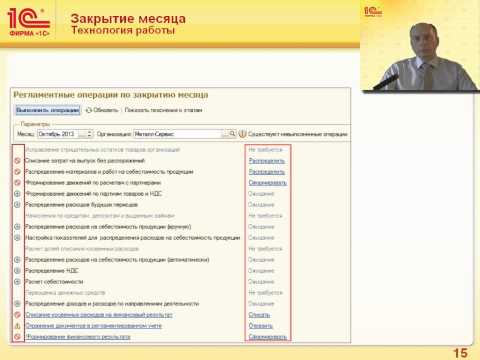This screenshot has width=480, height=360.
Task: Click Не требуется status for Исправление отрицательных остатков
Action: [x=266, y=150]
